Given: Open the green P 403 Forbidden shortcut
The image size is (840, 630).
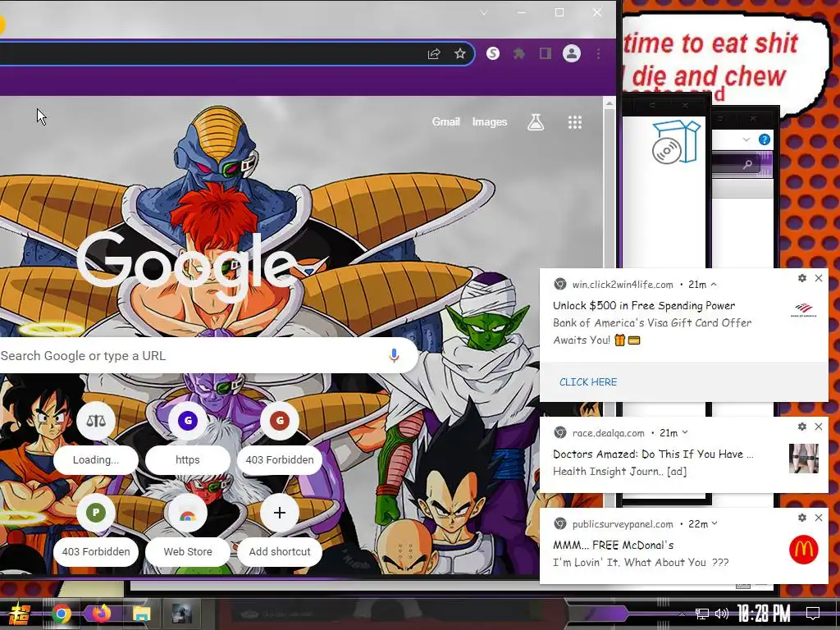Looking at the screenshot, I should tap(96, 529).
